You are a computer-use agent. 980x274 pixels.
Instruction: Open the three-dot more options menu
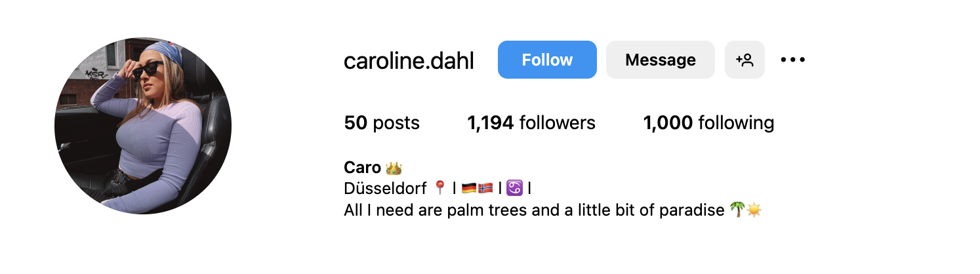pos(792,60)
